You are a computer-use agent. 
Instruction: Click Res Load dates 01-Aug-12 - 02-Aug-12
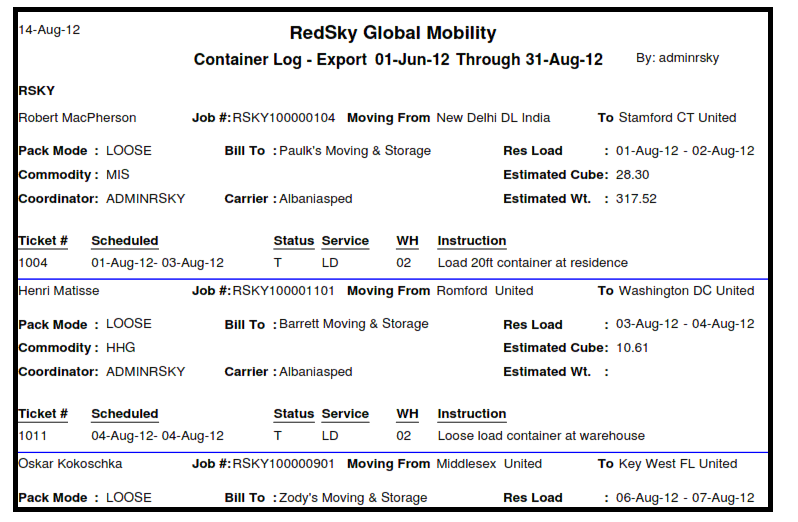(x=685, y=151)
